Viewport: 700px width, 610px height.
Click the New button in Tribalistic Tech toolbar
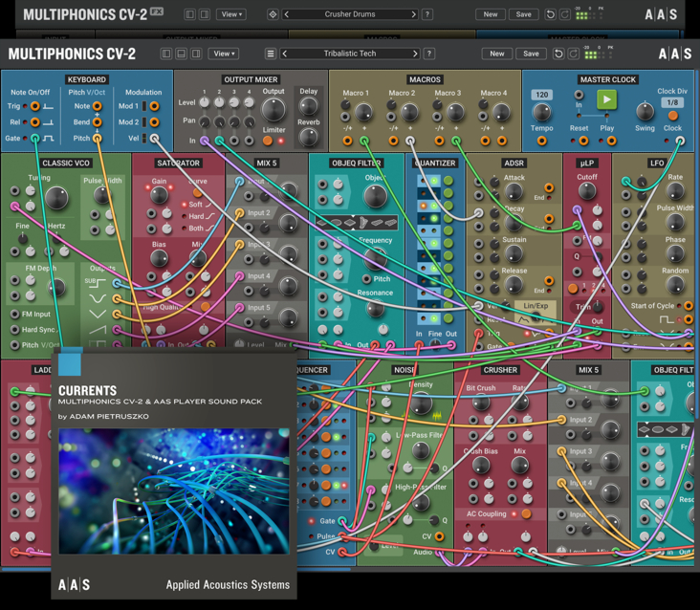pos(496,54)
